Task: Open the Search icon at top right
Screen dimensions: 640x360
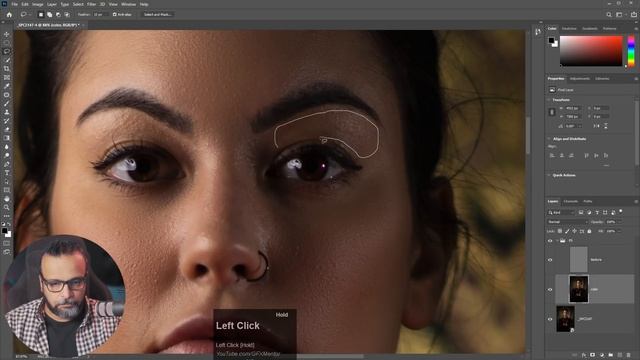Action: 609,15
